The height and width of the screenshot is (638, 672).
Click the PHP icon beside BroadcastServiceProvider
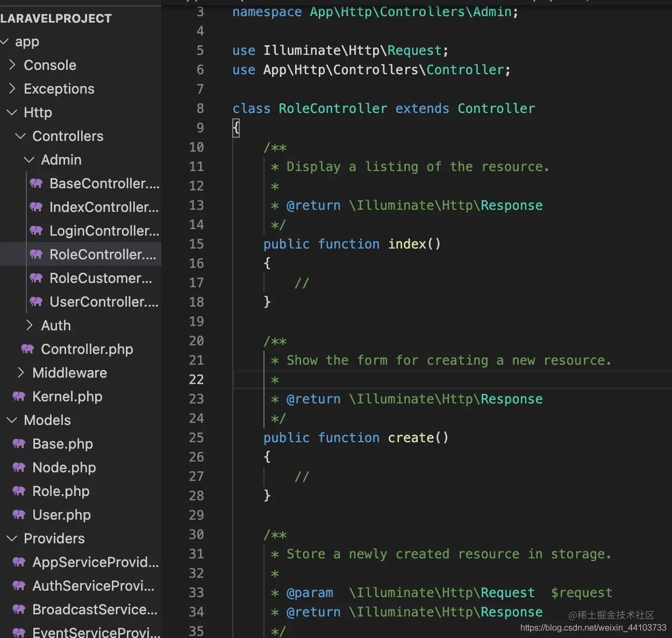pos(19,609)
